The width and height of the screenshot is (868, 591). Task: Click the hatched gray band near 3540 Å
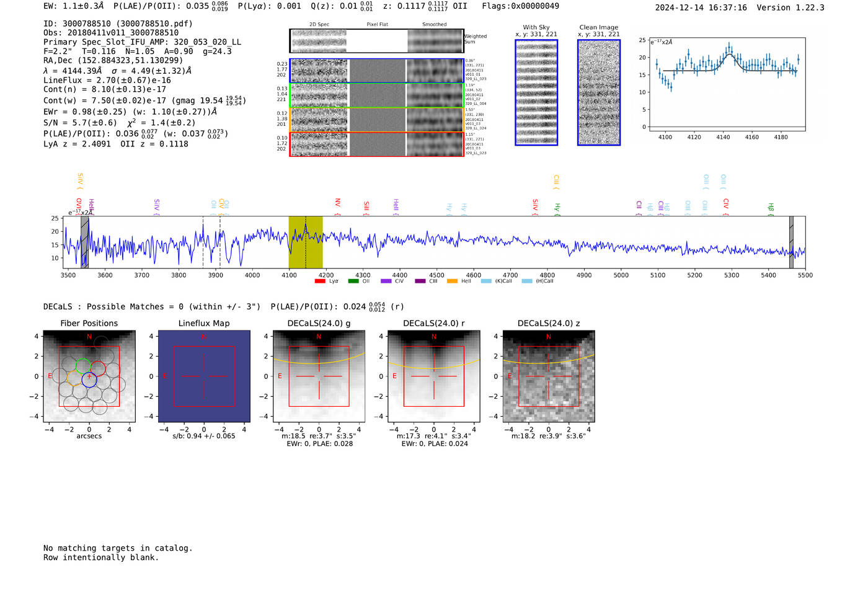click(85, 242)
